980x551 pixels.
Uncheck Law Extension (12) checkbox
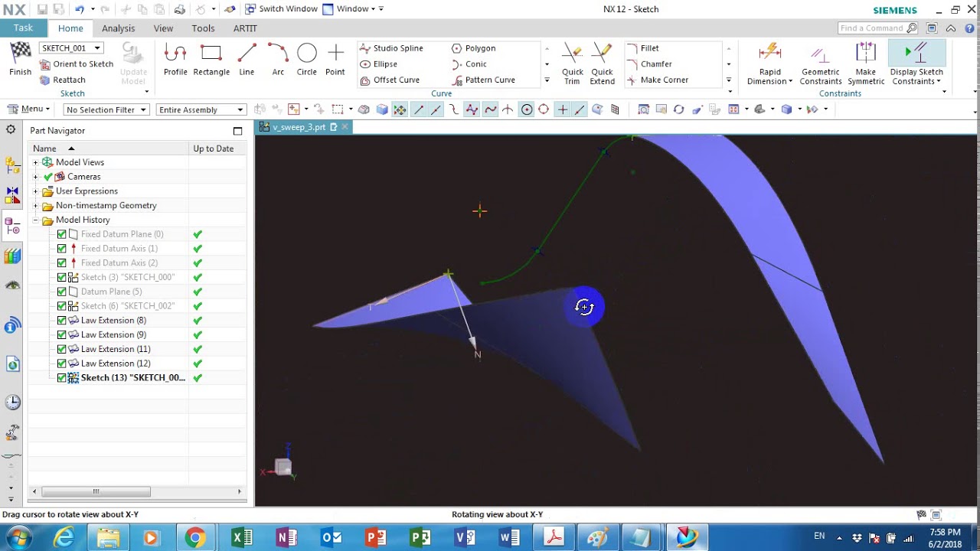[x=62, y=364]
